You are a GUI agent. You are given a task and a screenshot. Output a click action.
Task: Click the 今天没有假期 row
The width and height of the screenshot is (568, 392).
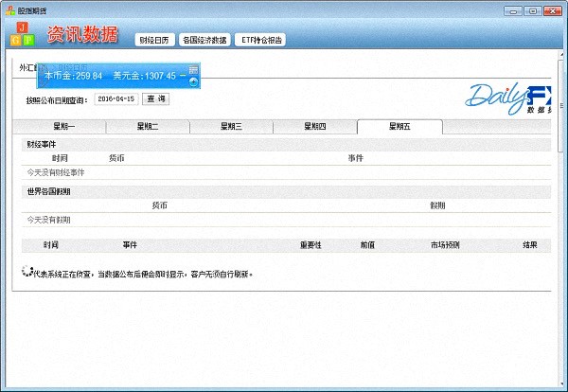(x=286, y=220)
